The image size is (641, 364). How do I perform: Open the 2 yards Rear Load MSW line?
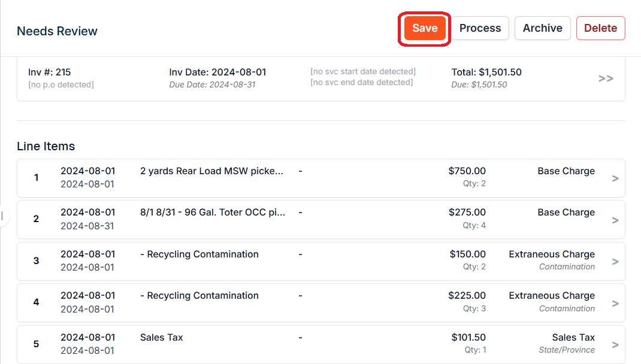[x=211, y=171]
